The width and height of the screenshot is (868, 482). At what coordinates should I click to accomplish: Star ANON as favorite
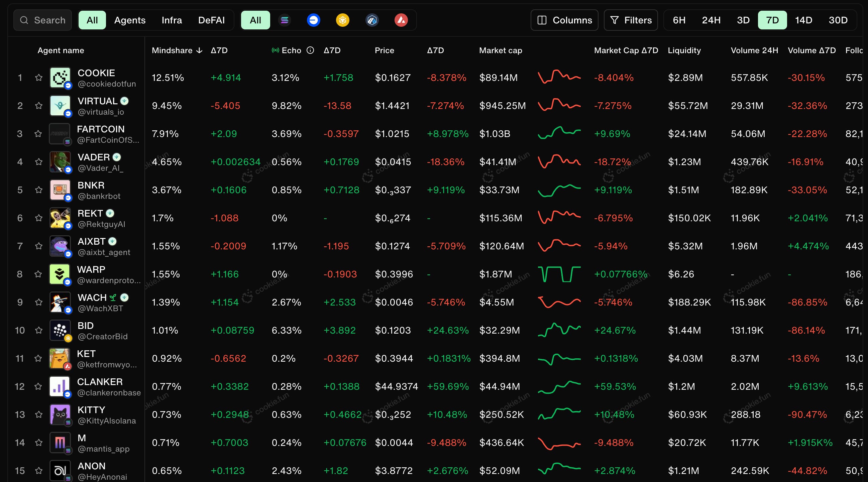pos(39,471)
